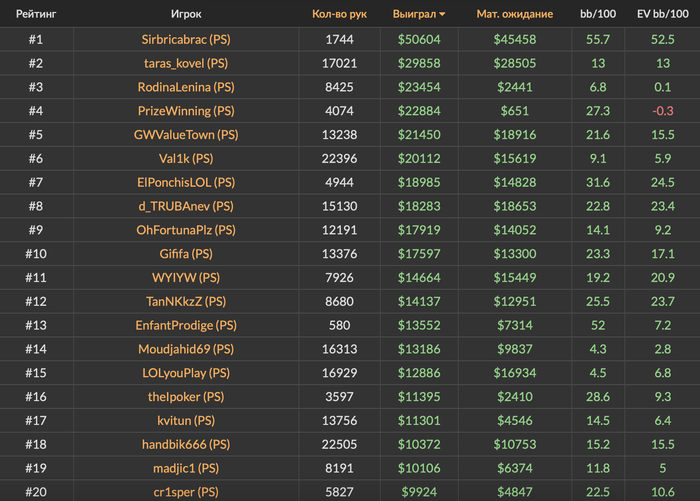Open PrizeWinning (PS) player page
Viewport: 700px width, 501px height.
point(186,111)
